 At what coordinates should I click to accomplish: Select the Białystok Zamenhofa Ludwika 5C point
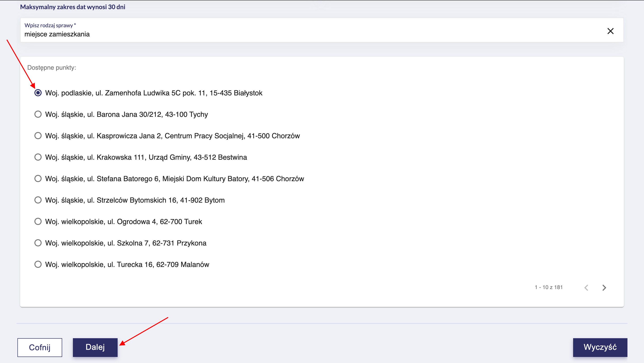click(38, 93)
